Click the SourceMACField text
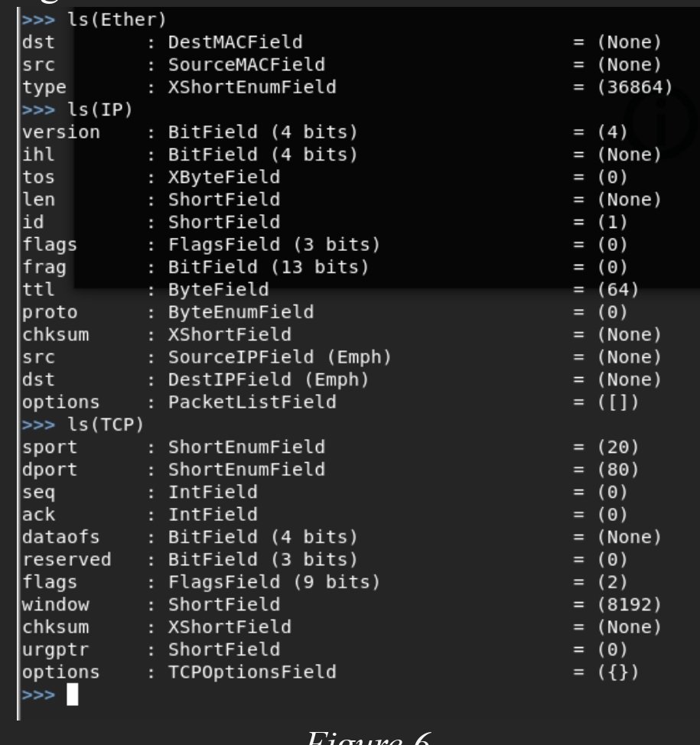The height and width of the screenshot is (745, 700). click(246, 65)
